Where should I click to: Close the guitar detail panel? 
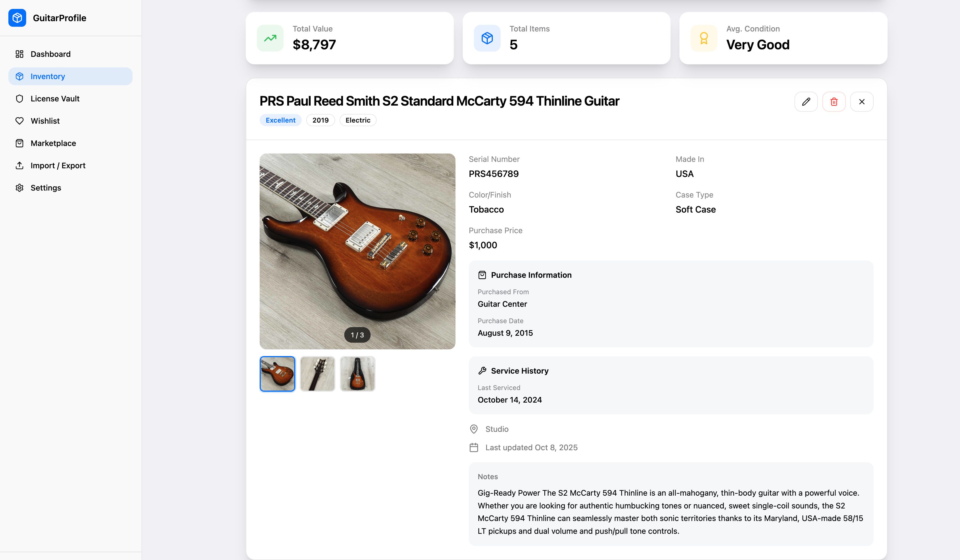pos(862,101)
